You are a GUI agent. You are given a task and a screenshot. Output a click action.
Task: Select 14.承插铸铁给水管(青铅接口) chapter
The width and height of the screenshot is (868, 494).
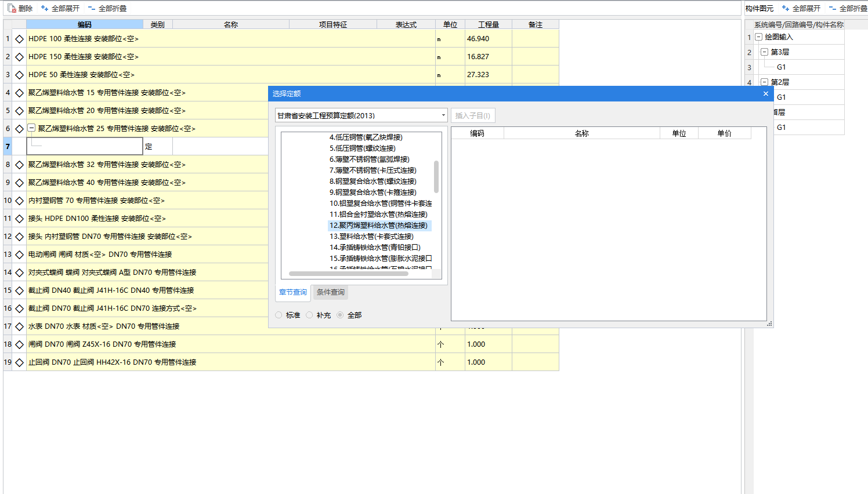[x=375, y=248]
